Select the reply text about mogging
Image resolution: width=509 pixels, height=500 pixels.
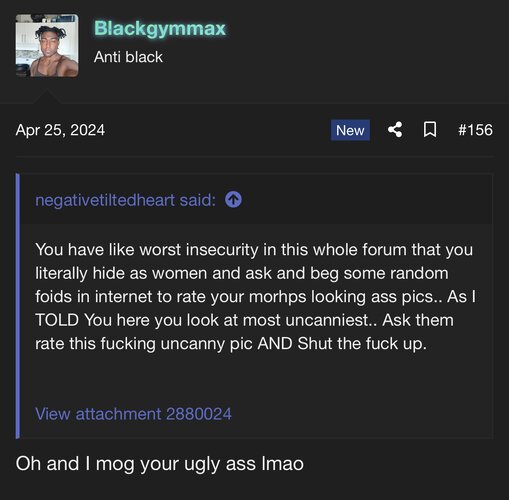click(160, 464)
